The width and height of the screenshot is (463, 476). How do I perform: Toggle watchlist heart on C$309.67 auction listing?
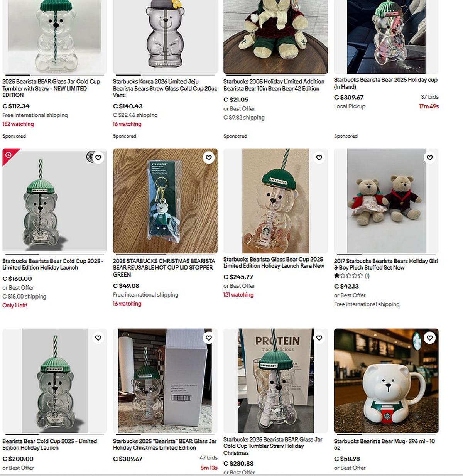pyautogui.click(x=209, y=338)
